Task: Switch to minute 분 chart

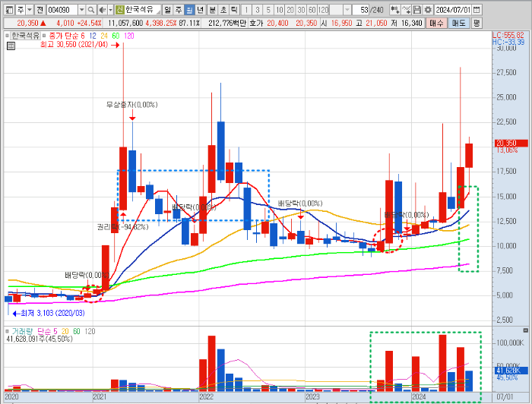Action: click(212, 10)
